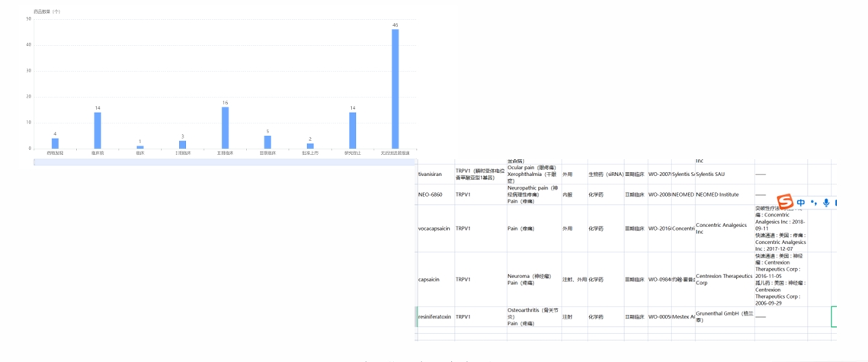The image size is (868, 362).
Task: Select the designation cell dated 2006-09-29
Action: [780, 280]
